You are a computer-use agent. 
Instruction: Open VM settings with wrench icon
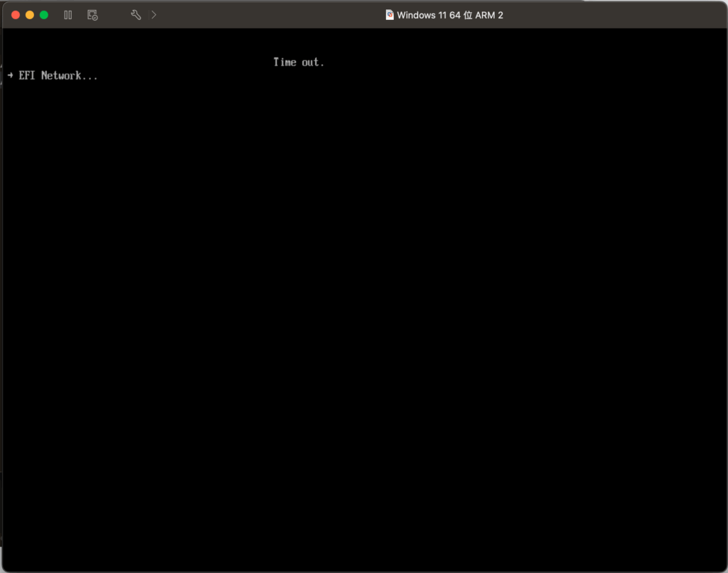pos(136,15)
